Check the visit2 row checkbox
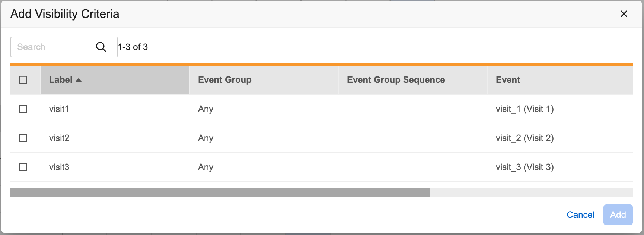 point(23,138)
